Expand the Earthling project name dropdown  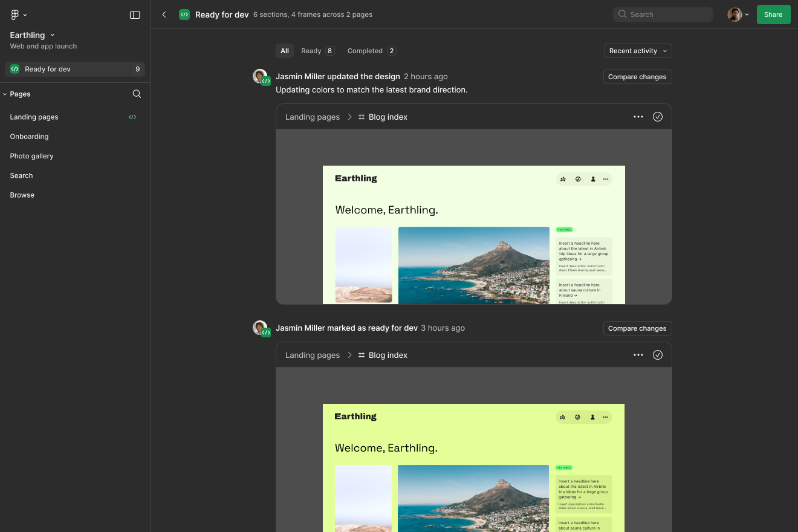(52, 35)
